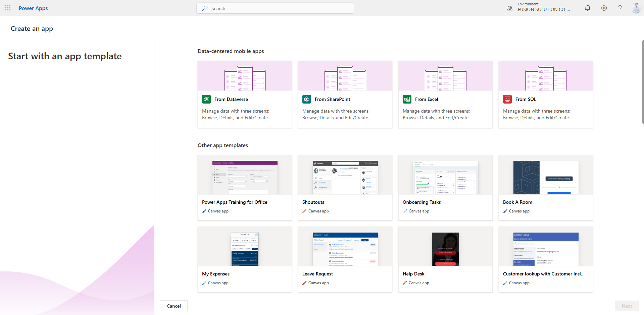Viewport: 644px width, 315px height.
Task: Open the Book A Room template thumbnail
Action: [x=546, y=178]
